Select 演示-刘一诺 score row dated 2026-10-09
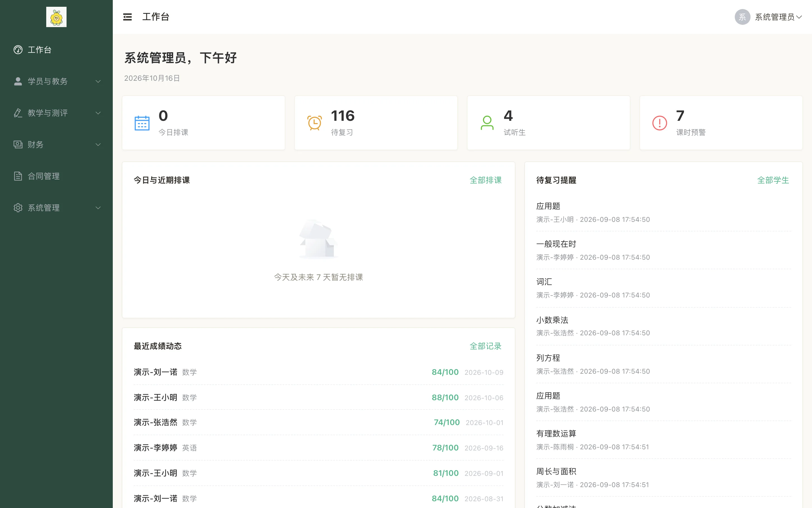The image size is (812, 508). coord(318,372)
